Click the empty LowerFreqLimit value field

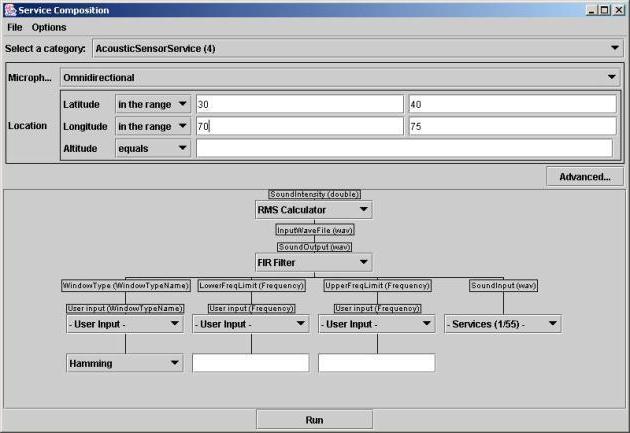[251, 363]
